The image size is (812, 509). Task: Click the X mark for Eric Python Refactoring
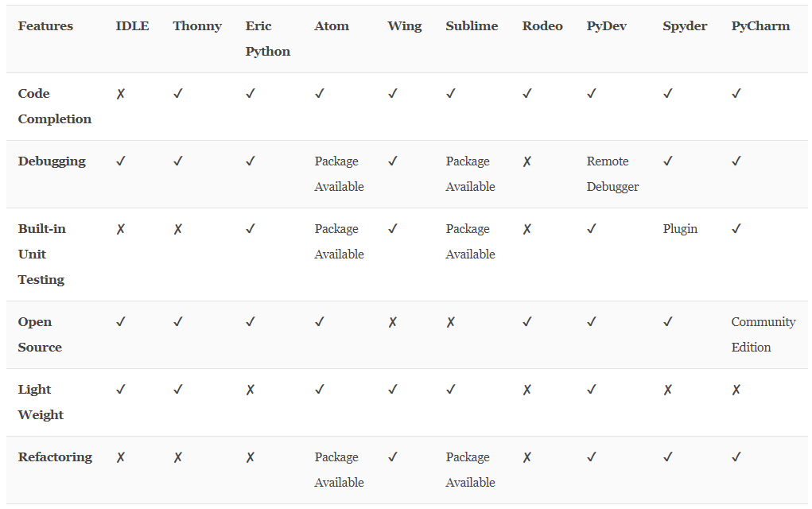[251, 457]
